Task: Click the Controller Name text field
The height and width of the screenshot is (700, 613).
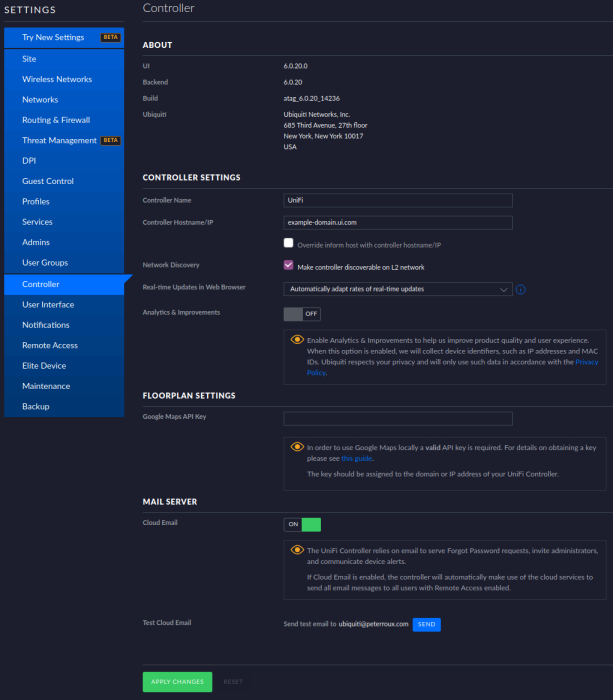Action: click(397, 200)
